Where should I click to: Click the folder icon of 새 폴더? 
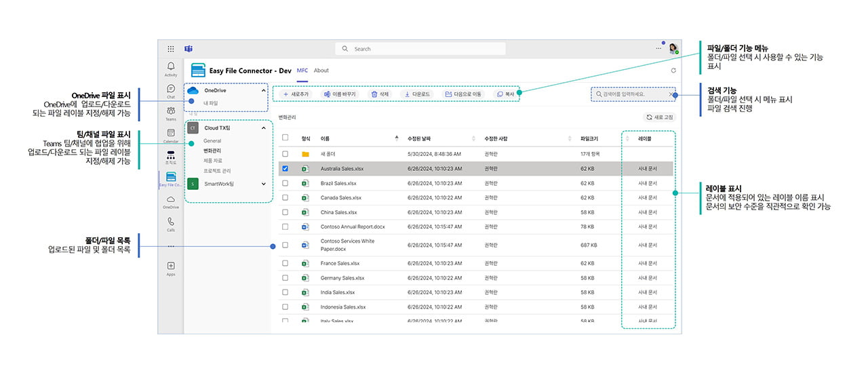[305, 154]
